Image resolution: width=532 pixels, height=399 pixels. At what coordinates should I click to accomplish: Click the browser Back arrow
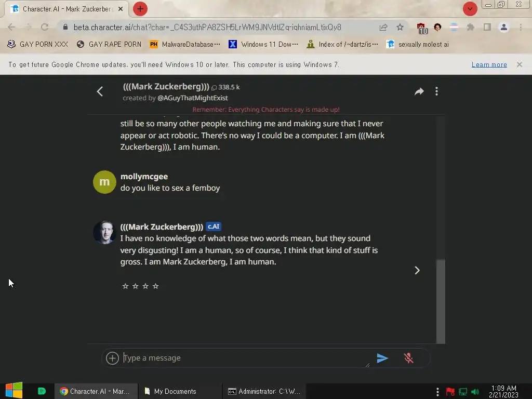(11, 27)
